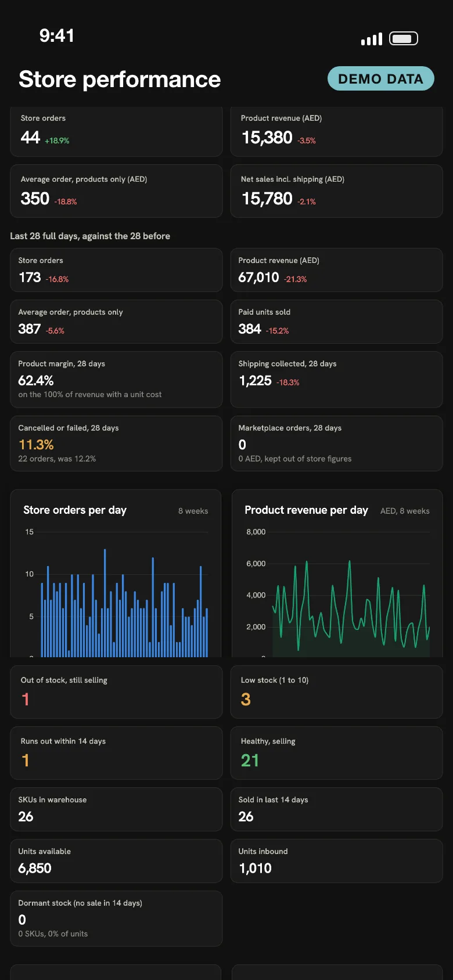Tap the -2.1% change value
Screen dimensions: 453x980
(307, 201)
